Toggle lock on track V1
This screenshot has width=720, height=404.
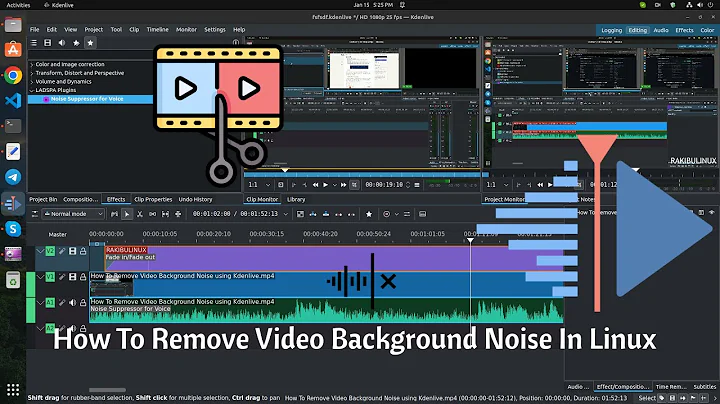[x=83, y=277]
